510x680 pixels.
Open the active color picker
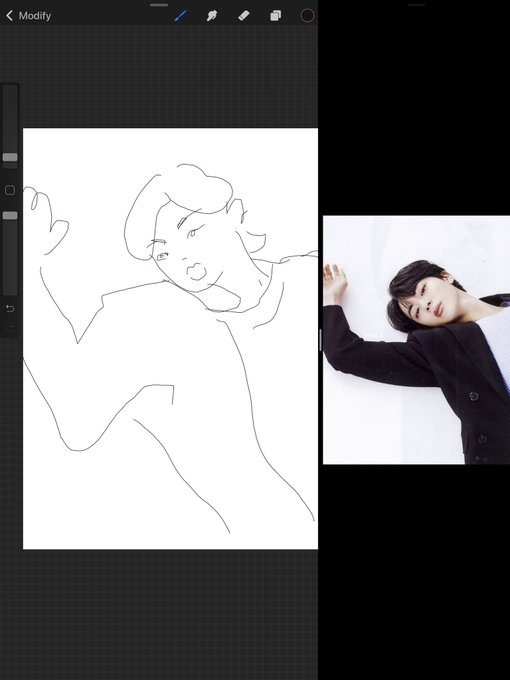[x=307, y=16]
